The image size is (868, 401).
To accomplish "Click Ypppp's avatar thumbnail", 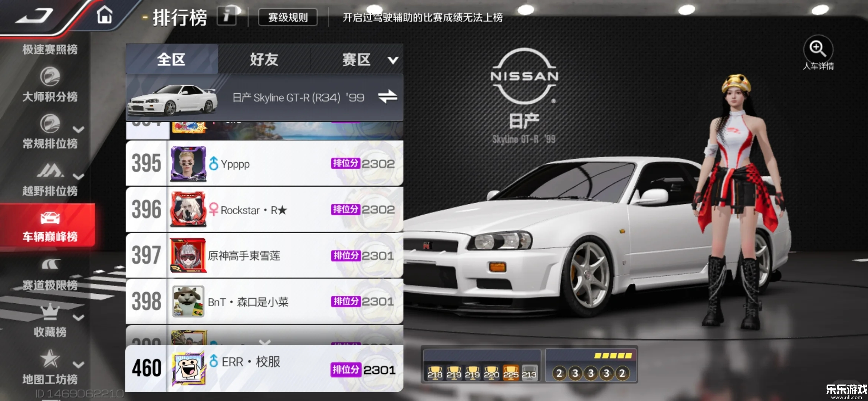I will 188,163.
